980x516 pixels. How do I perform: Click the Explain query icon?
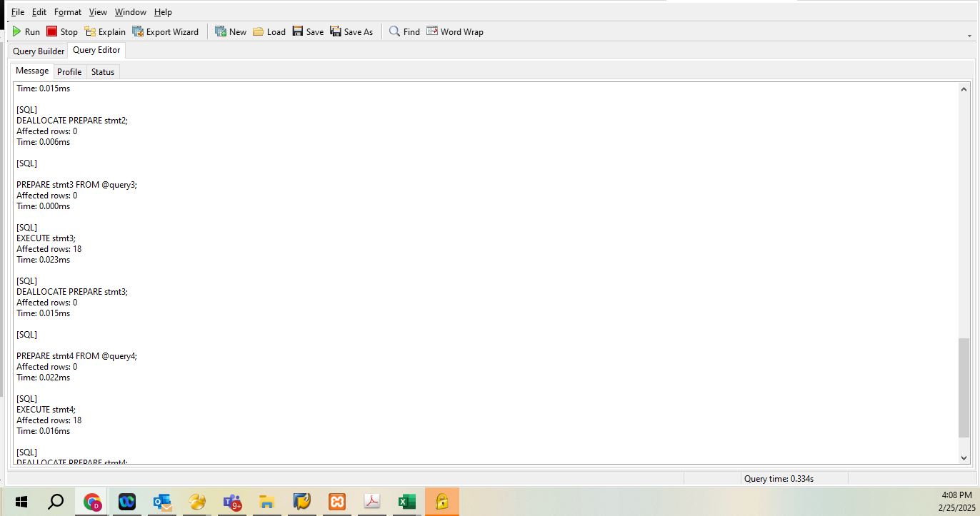pyautogui.click(x=105, y=31)
